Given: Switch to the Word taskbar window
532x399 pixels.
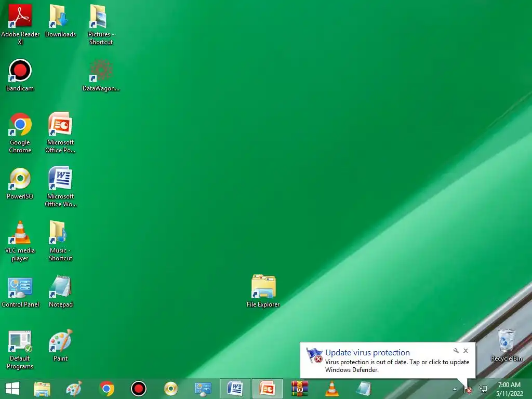Looking at the screenshot, I should tap(235, 389).
